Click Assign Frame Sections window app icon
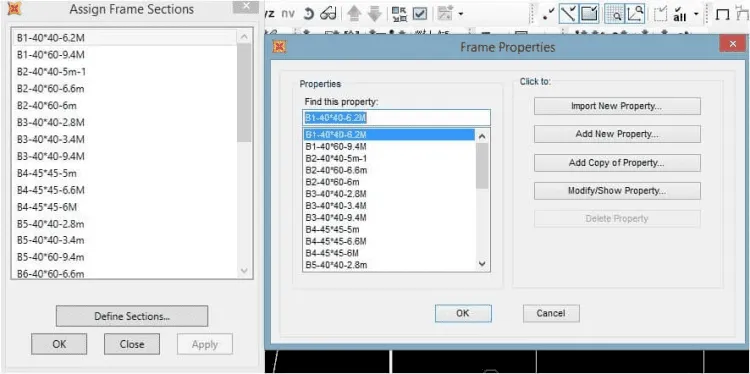Image resolution: width=750 pixels, height=374 pixels. (x=15, y=9)
